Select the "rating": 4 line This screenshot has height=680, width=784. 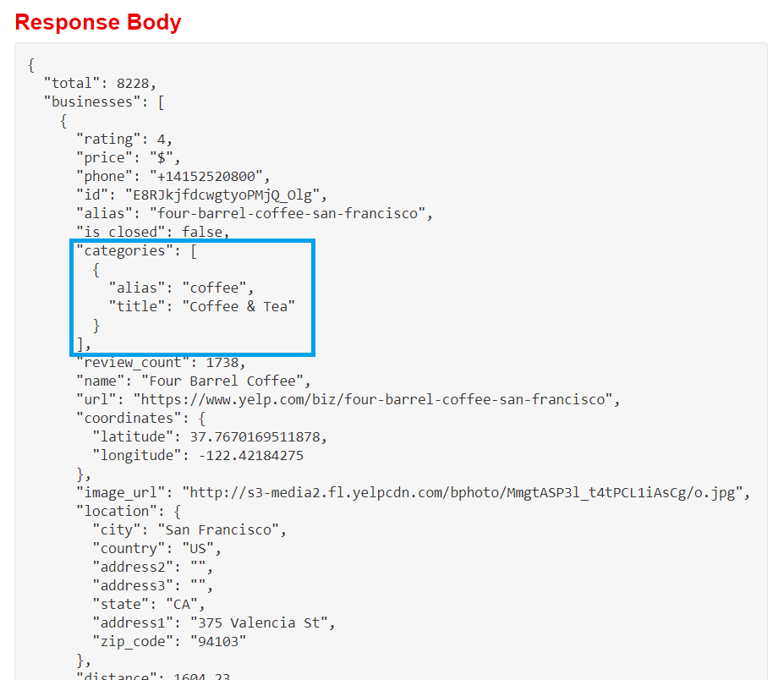pyautogui.click(x=124, y=139)
